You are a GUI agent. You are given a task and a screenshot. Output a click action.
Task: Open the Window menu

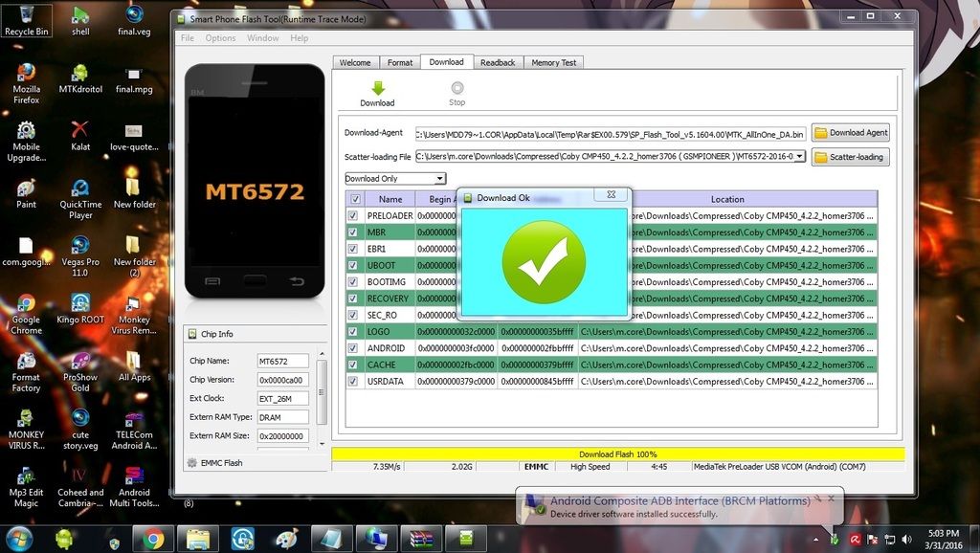[x=262, y=38]
